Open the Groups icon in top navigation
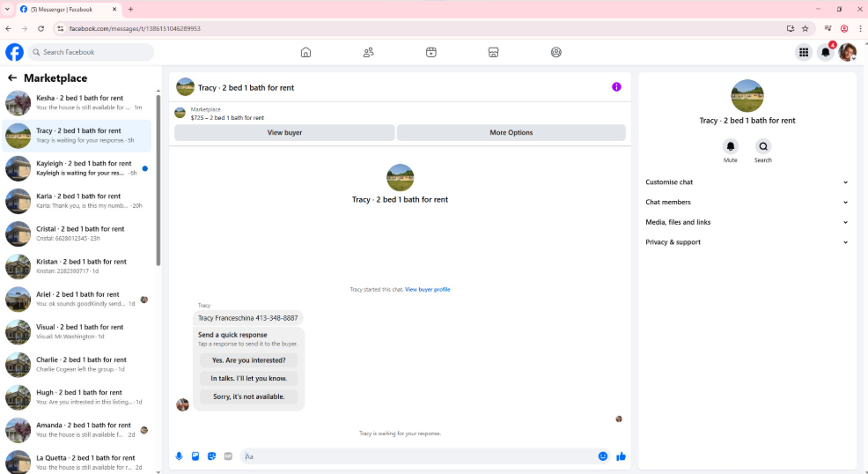868x474 pixels. tap(556, 52)
